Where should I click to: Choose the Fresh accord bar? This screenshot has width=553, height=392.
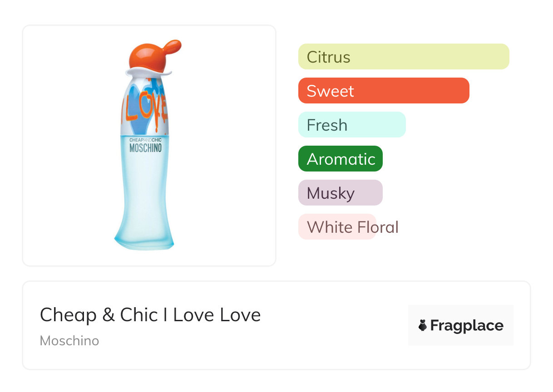tap(351, 125)
